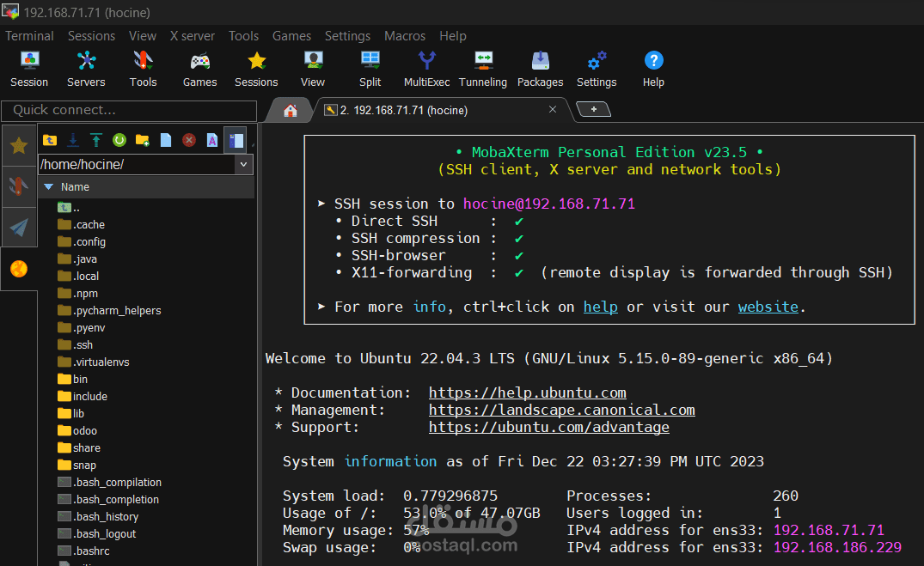
Task: Open the View menu
Action: click(x=143, y=36)
